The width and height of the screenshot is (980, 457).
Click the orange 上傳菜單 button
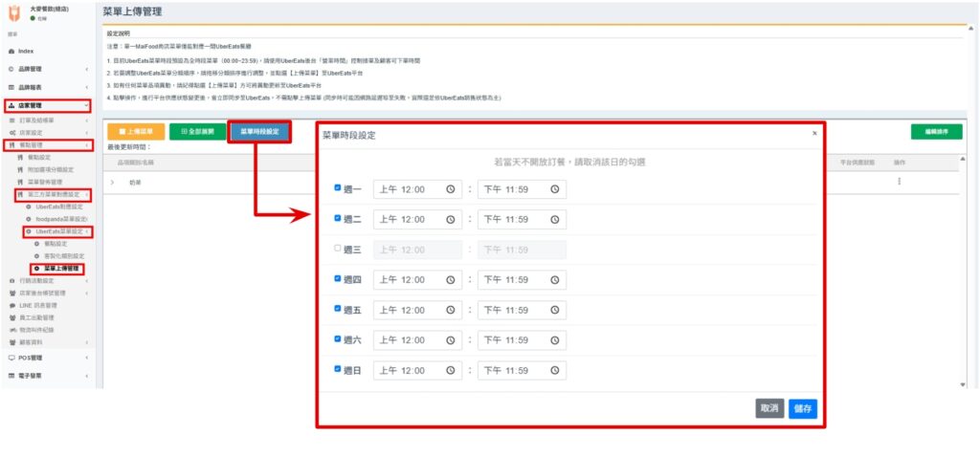(x=135, y=131)
